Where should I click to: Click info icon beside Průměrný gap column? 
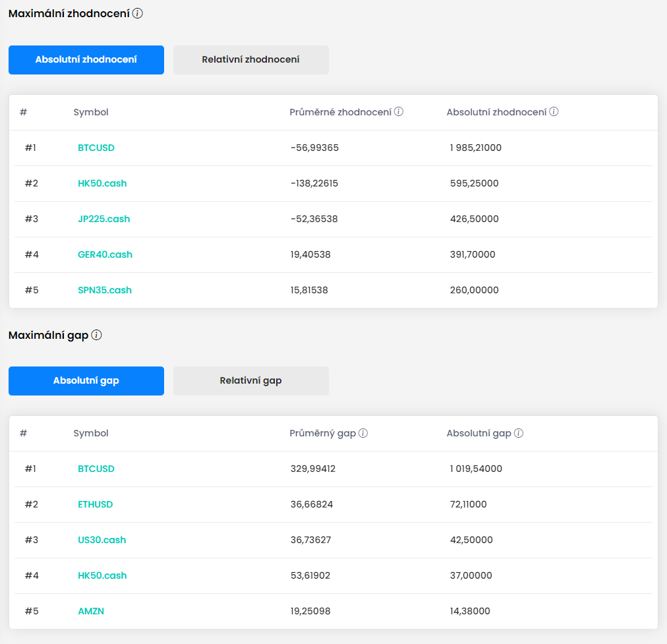(363, 433)
